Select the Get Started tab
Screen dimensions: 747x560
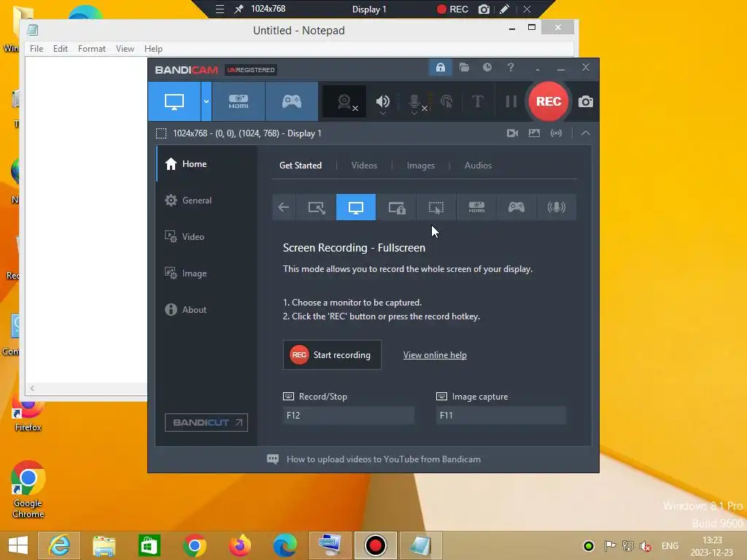tap(300, 166)
